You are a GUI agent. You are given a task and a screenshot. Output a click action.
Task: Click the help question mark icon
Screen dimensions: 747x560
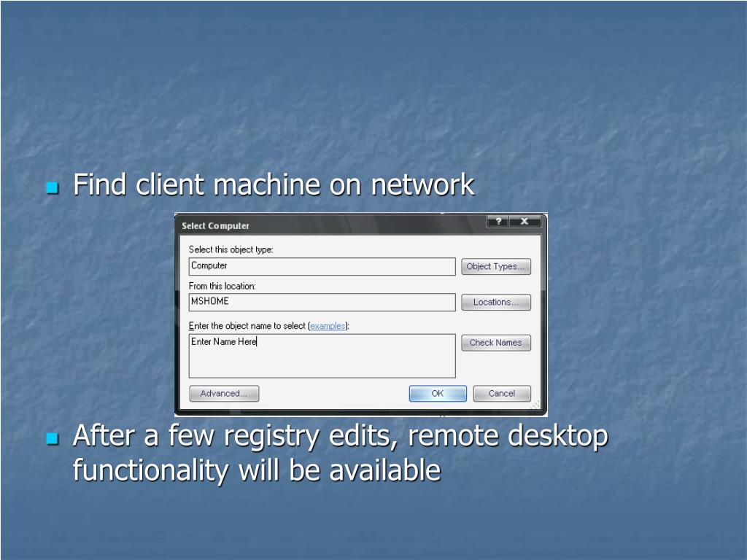point(498,221)
